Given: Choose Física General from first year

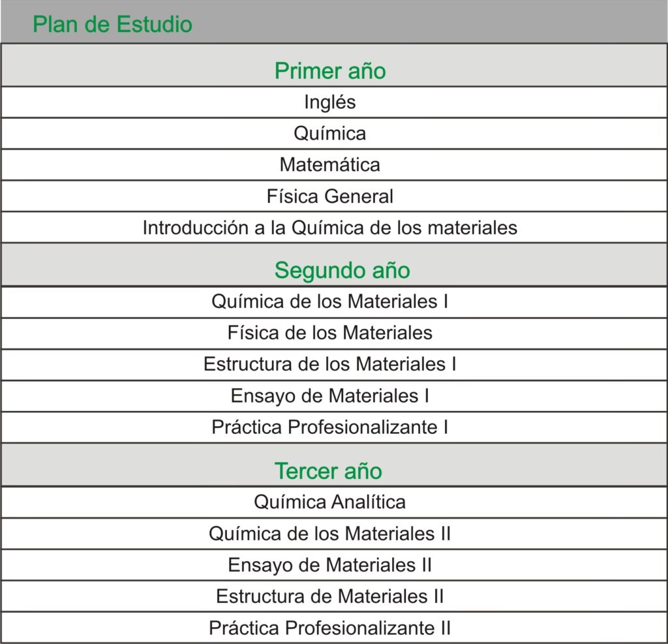Looking at the screenshot, I should (x=330, y=196).
